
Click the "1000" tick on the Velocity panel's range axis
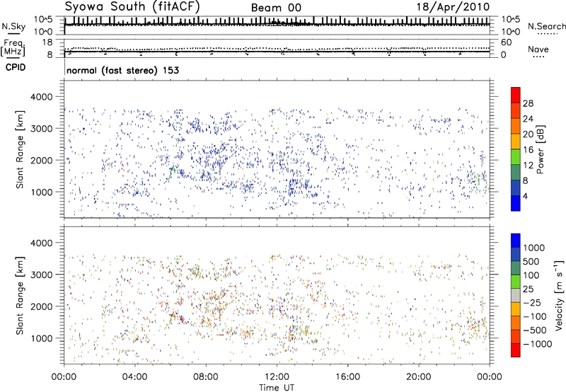42,338
